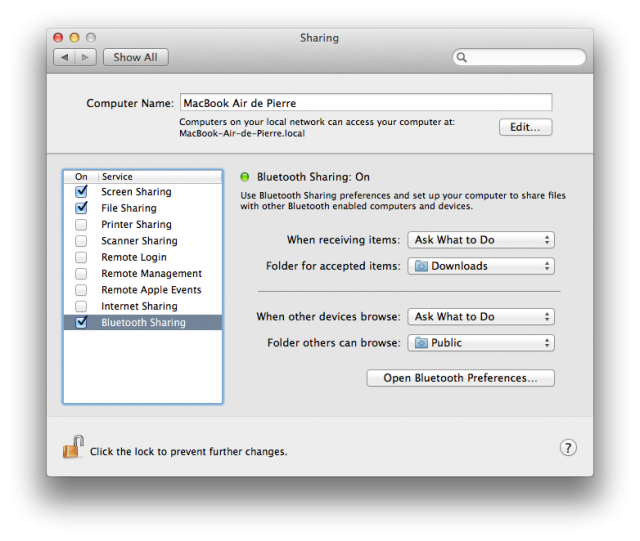The height and width of the screenshot is (541, 640).
Task: Click the 'Service' column header
Action: tap(160, 177)
